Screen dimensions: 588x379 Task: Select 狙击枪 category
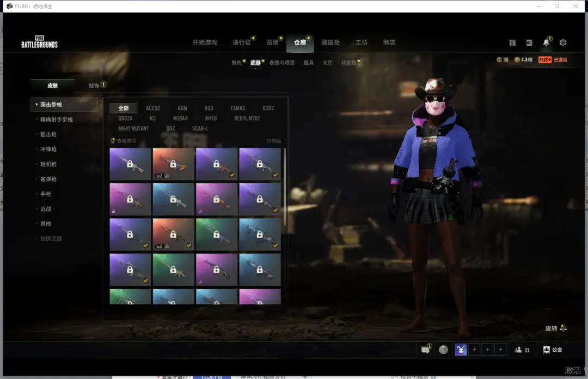point(48,134)
